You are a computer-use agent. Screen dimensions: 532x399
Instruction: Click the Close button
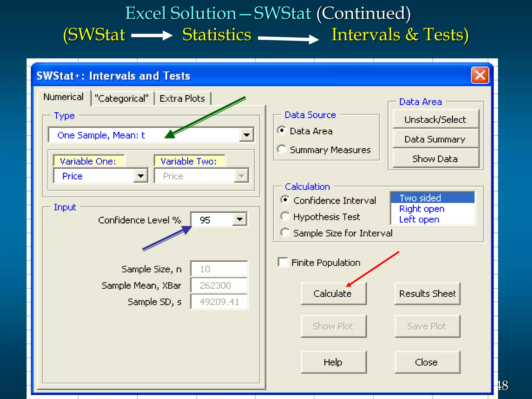tap(427, 362)
